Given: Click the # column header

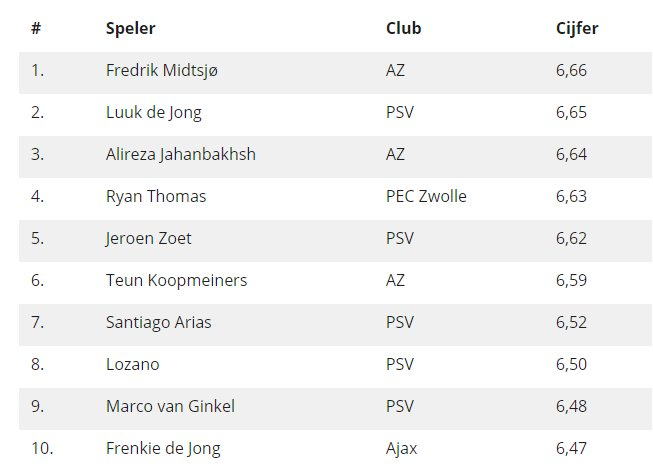Looking at the screenshot, I should tap(36, 28).
